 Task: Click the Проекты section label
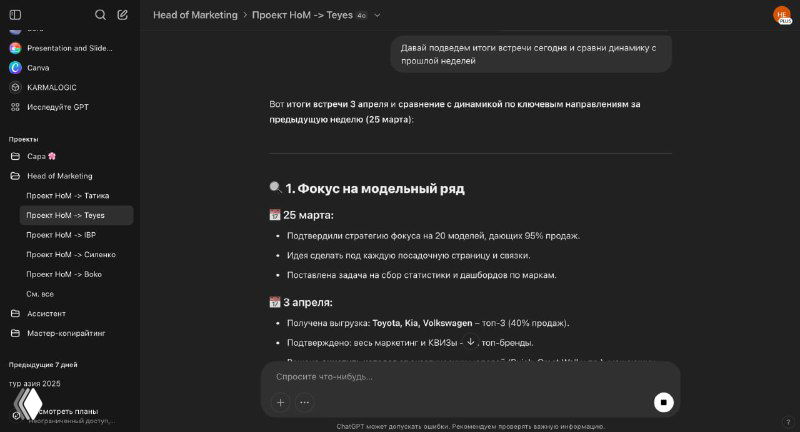tap(23, 139)
